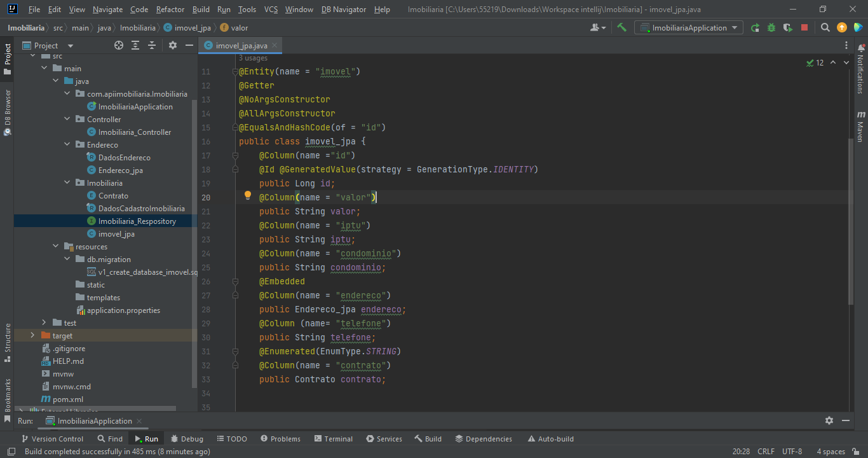
Task: Collapse the Endereco package
Action: pyautogui.click(x=67, y=145)
